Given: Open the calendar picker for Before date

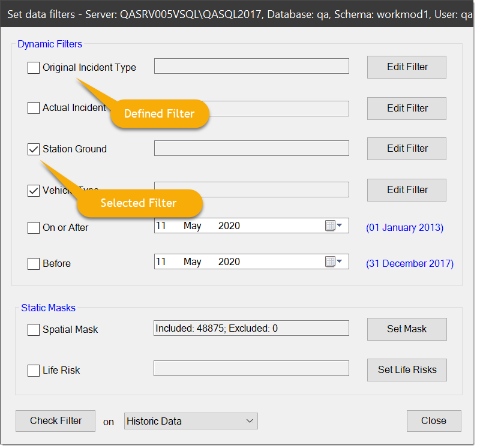Looking at the screenshot, I should coord(333,262).
